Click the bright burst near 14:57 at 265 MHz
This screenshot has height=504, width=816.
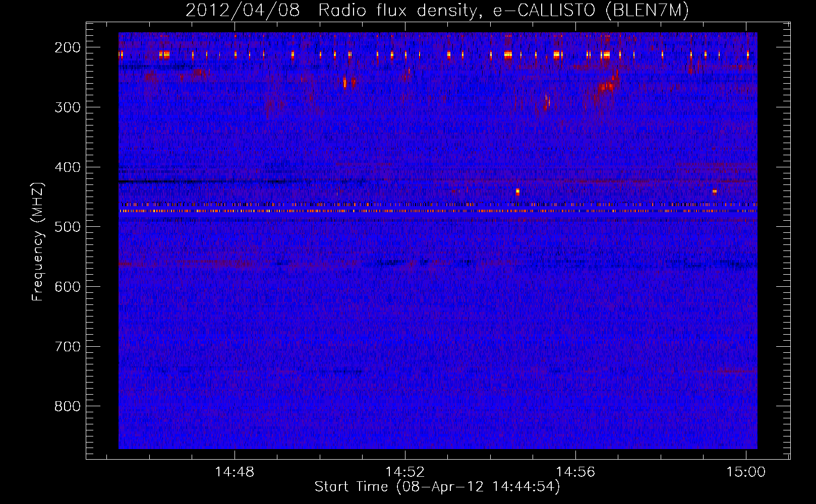pyautogui.click(x=607, y=86)
